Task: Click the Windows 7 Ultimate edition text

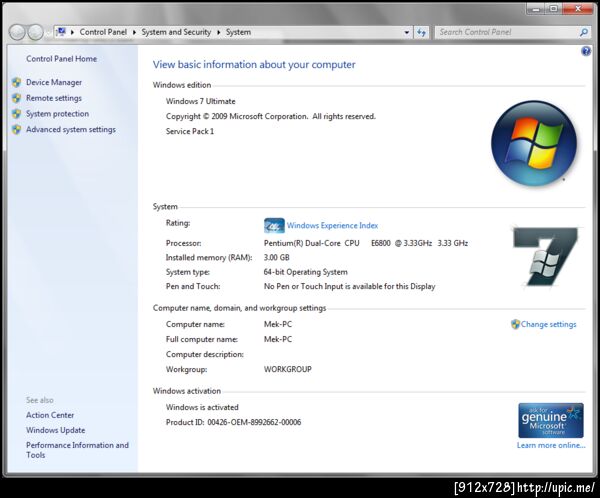Action: (201, 101)
